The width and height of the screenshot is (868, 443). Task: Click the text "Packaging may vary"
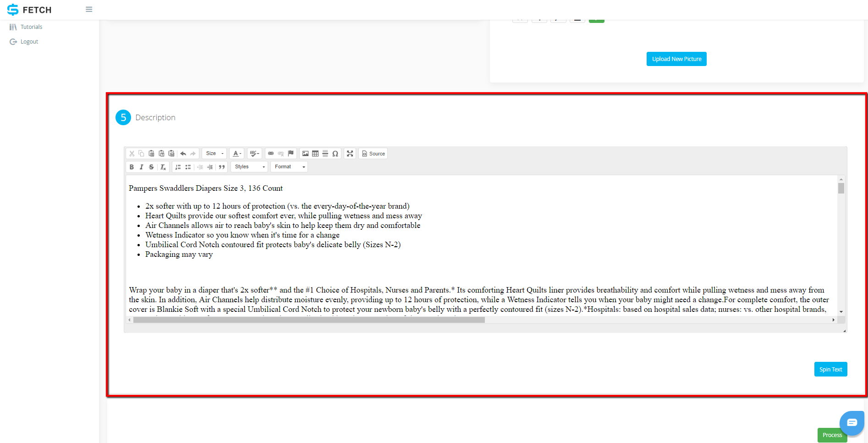pos(179,255)
